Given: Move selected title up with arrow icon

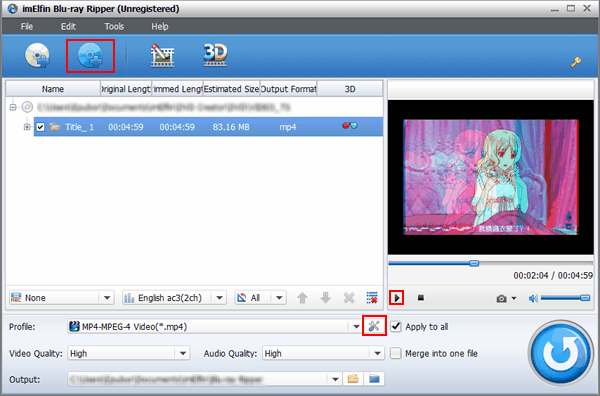Looking at the screenshot, I should (302, 298).
